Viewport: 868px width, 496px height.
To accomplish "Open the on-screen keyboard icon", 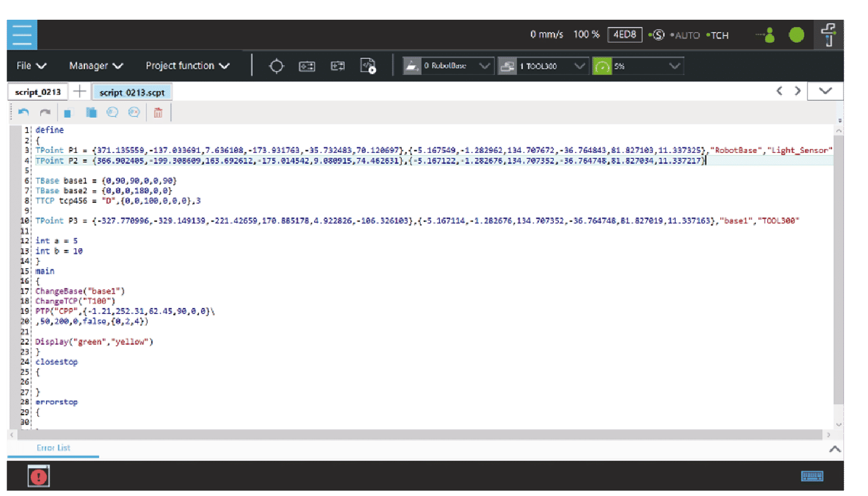I will (x=812, y=476).
